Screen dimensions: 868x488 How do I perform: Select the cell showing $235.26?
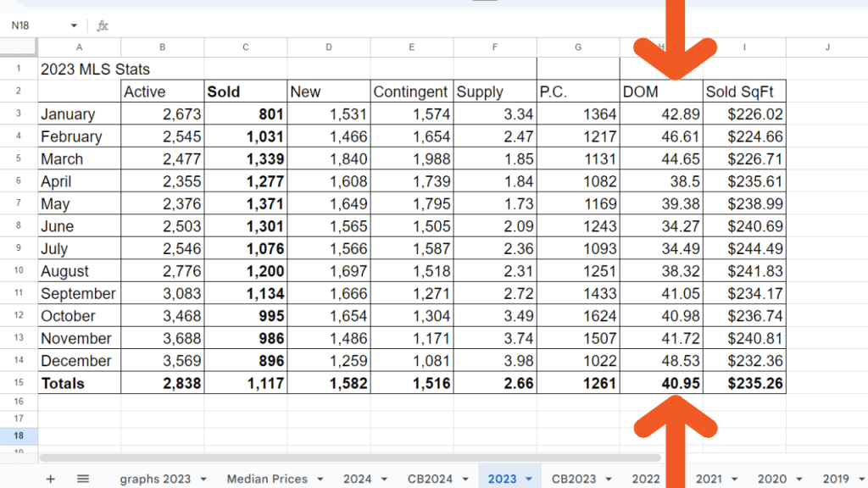pyautogui.click(x=744, y=384)
